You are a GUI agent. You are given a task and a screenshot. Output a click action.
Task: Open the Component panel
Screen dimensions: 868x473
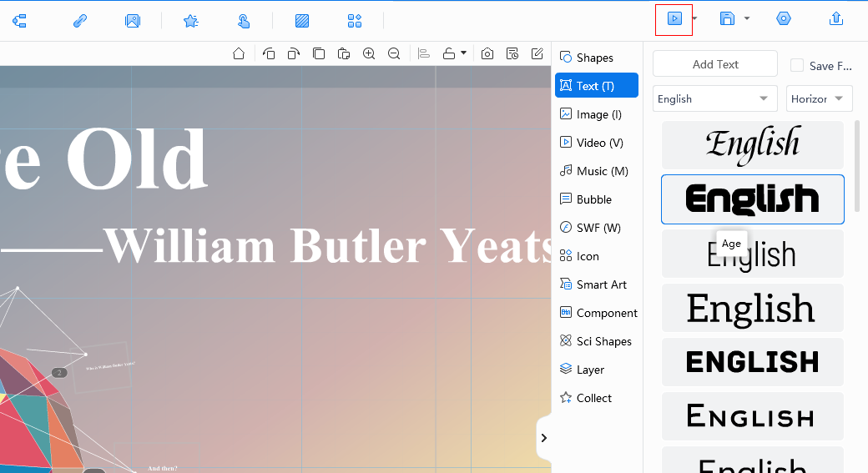pos(596,313)
